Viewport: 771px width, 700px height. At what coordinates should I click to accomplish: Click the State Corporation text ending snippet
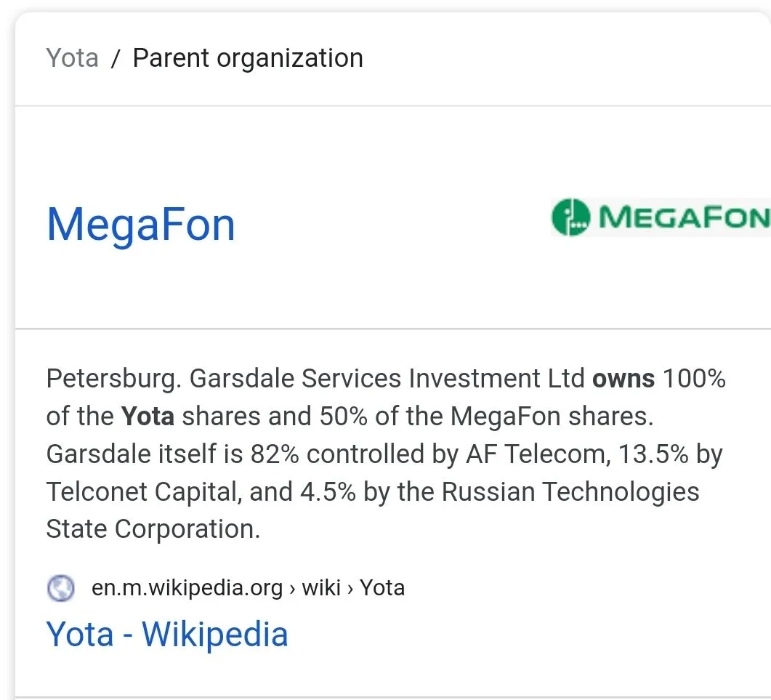coord(153,529)
